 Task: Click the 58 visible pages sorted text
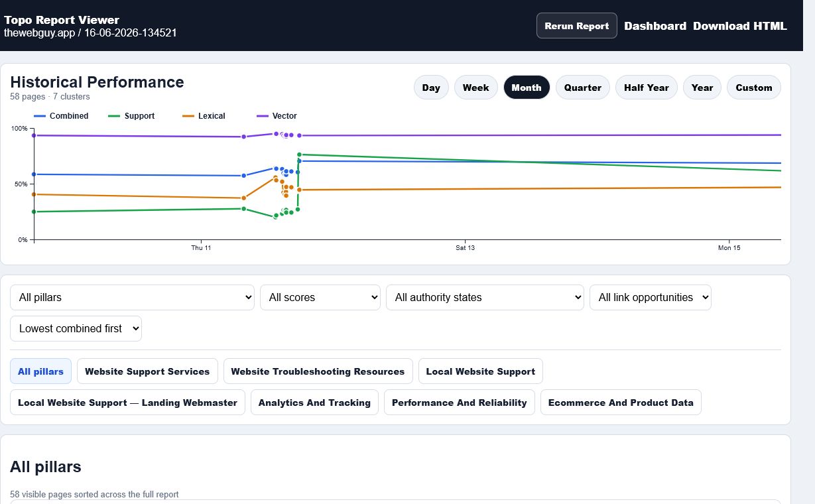click(x=94, y=495)
